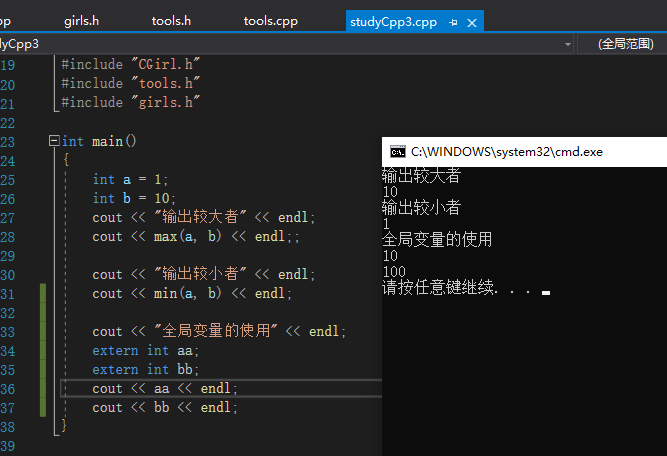Click the "输出较小者" string in code

point(200,274)
